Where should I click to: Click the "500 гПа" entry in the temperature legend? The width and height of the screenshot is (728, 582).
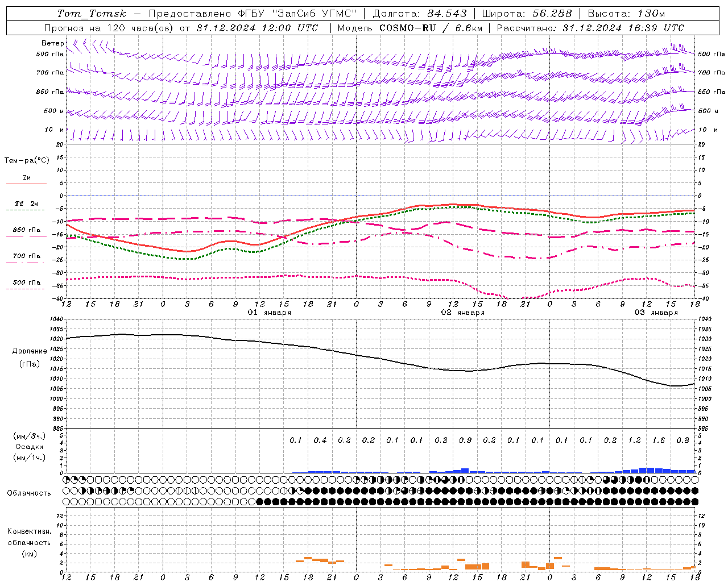pos(26,282)
